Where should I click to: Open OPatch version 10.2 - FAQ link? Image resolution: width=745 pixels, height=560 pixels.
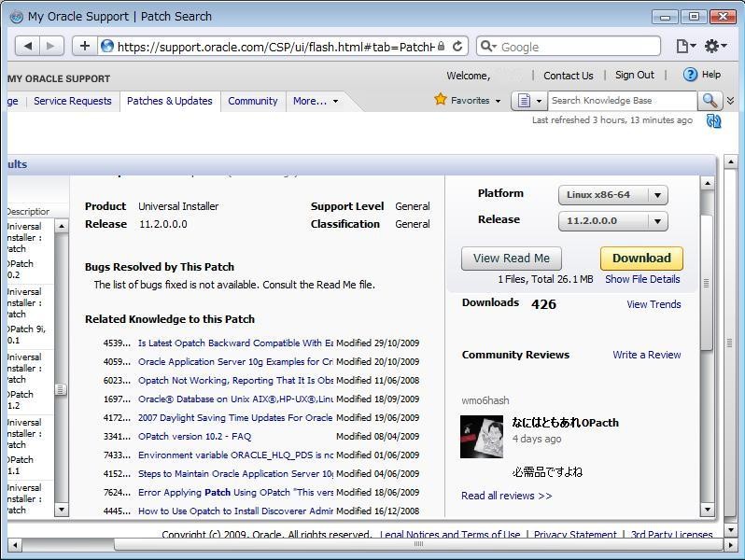pos(195,437)
